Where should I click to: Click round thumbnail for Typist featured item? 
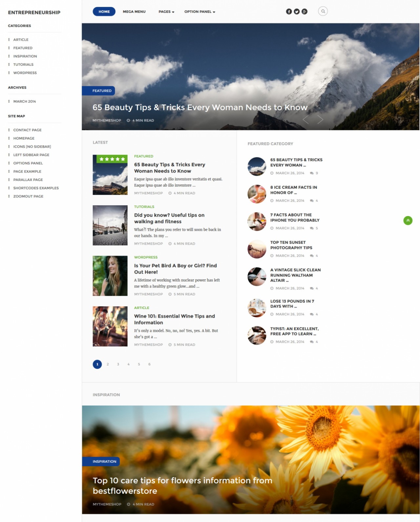pyautogui.click(x=257, y=335)
